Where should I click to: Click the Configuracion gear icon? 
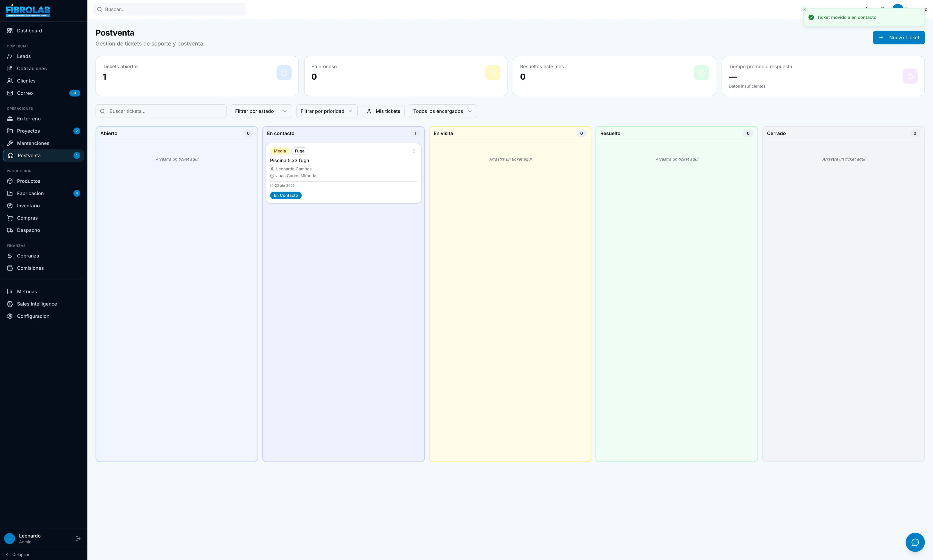10,316
